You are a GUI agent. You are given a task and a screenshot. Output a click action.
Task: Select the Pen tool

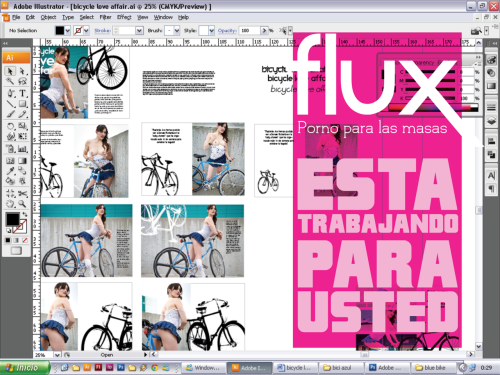pyautogui.click(x=10, y=93)
